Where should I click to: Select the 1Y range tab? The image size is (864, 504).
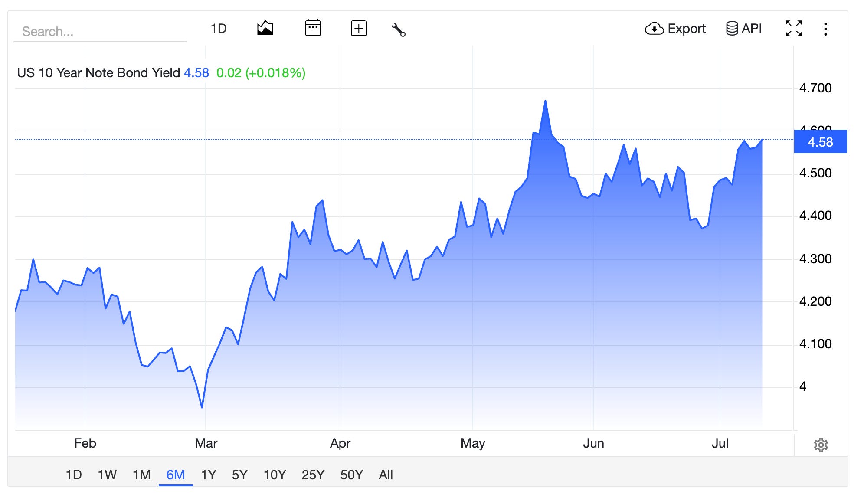209,475
